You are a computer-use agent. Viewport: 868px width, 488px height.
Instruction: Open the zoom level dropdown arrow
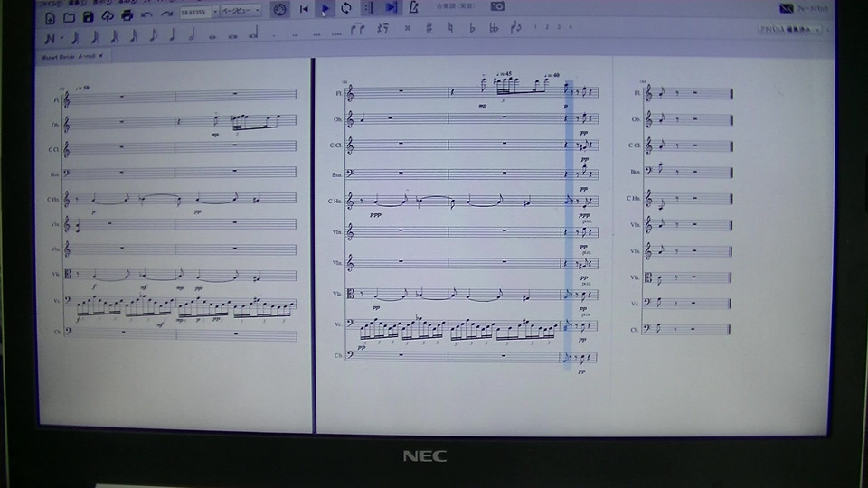pos(215,12)
